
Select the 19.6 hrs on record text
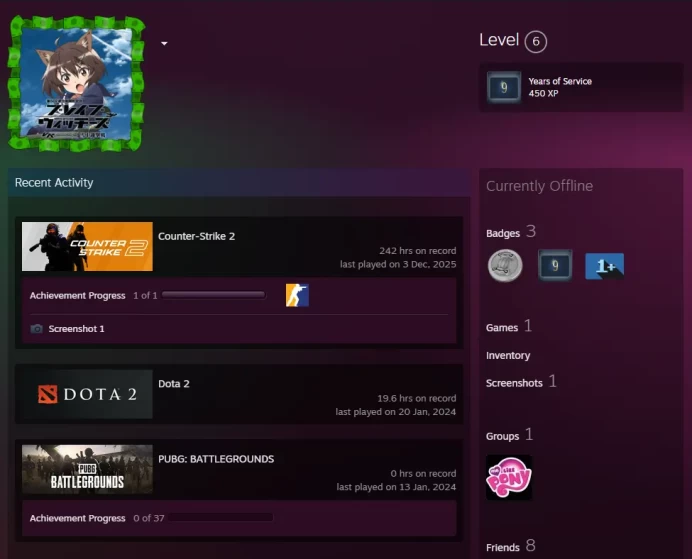click(417, 398)
